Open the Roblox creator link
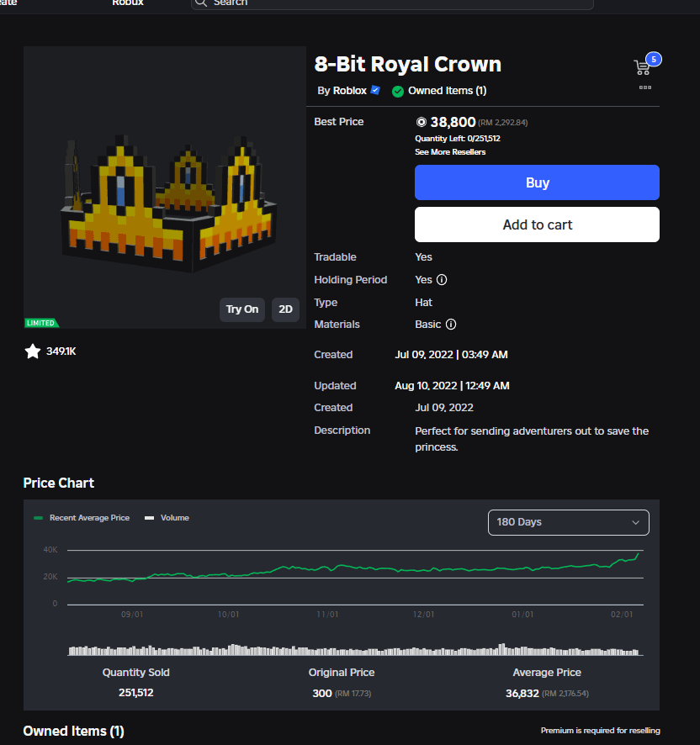Image resolution: width=700 pixels, height=745 pixels. (350, 91)
